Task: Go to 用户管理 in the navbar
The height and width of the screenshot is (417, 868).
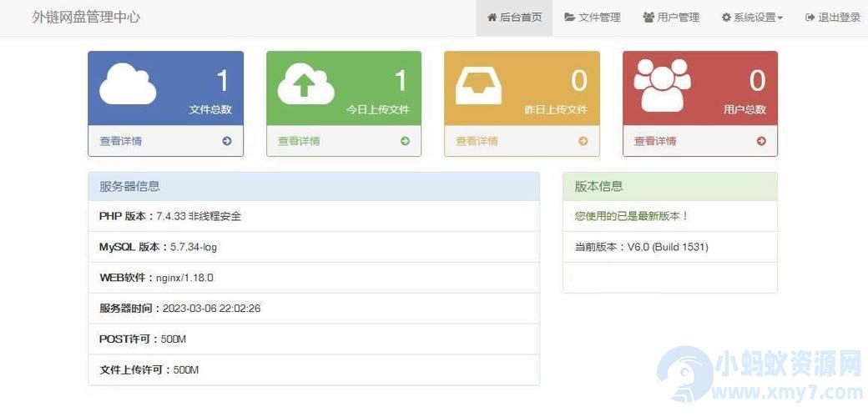Action: point(671,18)
